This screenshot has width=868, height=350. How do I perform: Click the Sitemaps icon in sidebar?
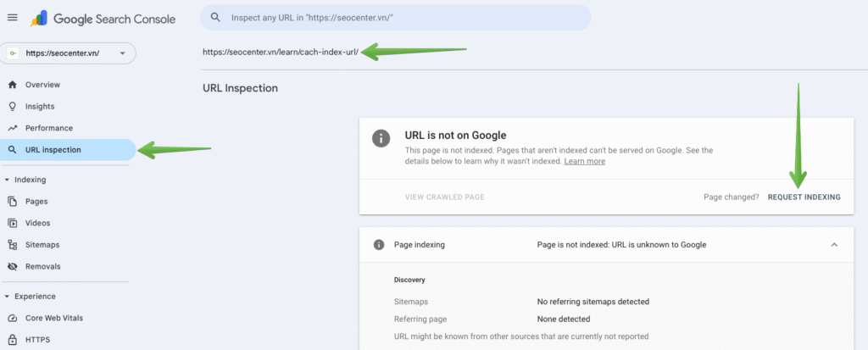12,245
